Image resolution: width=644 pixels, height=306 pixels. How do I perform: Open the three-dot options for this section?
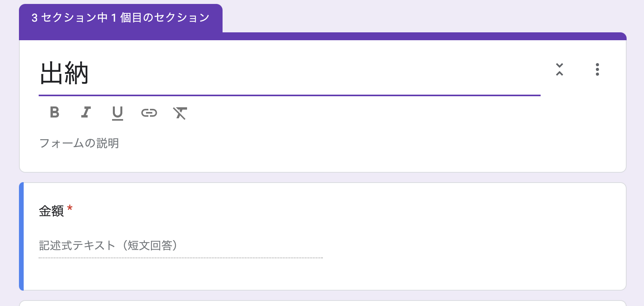tap(598, 70)
